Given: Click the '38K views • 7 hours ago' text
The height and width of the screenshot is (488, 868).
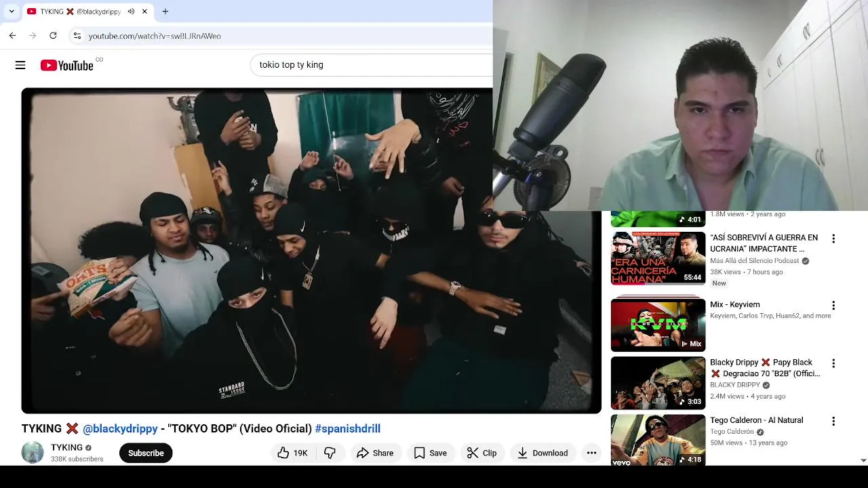Looking at the screenshot, I should click(x=747, y=272).
